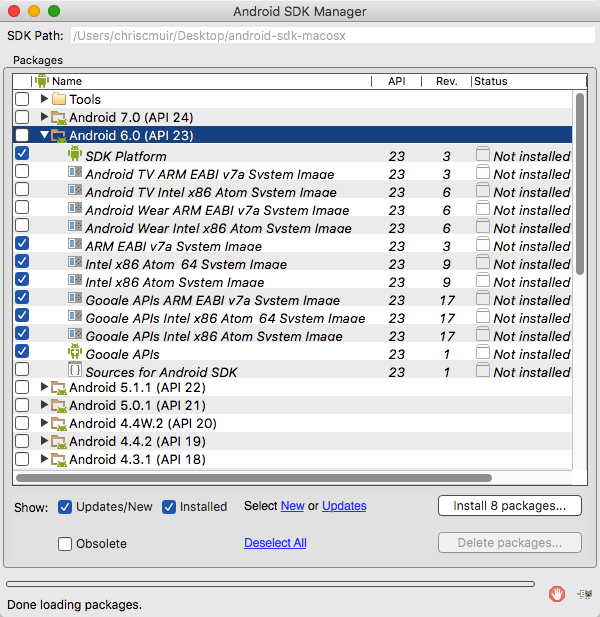Uncheck the SDK Platform checkbox
This screenshot has width=600, height=617.
[x=22, y=153]
